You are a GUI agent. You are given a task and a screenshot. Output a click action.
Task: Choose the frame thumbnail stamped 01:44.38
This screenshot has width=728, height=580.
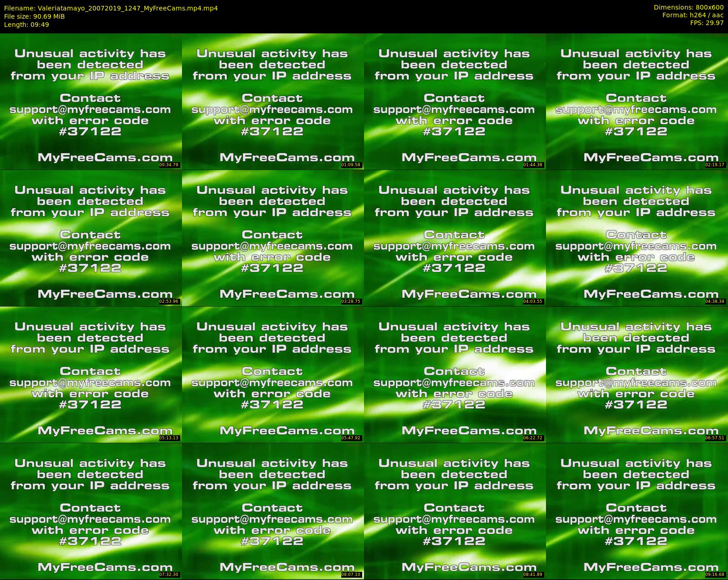tap(455, 102)
